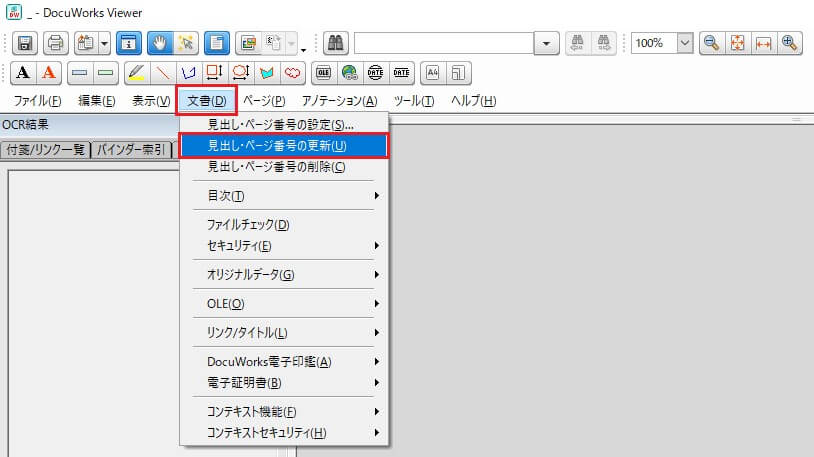Choose 見出し・ページ番号の更新(U)
The height and width of the screenshot is (457, 814).
click(284, 145)
